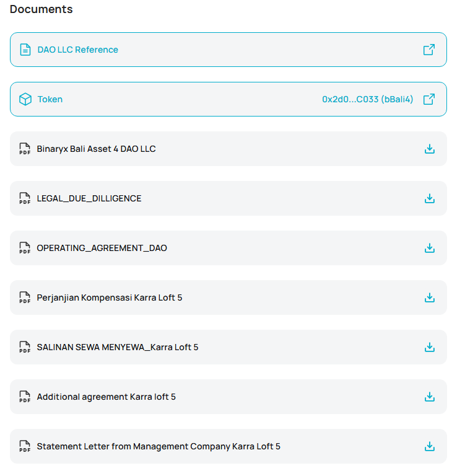Viewport: 465px width, 476px height.
Task: Click the DAO LLC Reference document icon
Action: (25, 50)
